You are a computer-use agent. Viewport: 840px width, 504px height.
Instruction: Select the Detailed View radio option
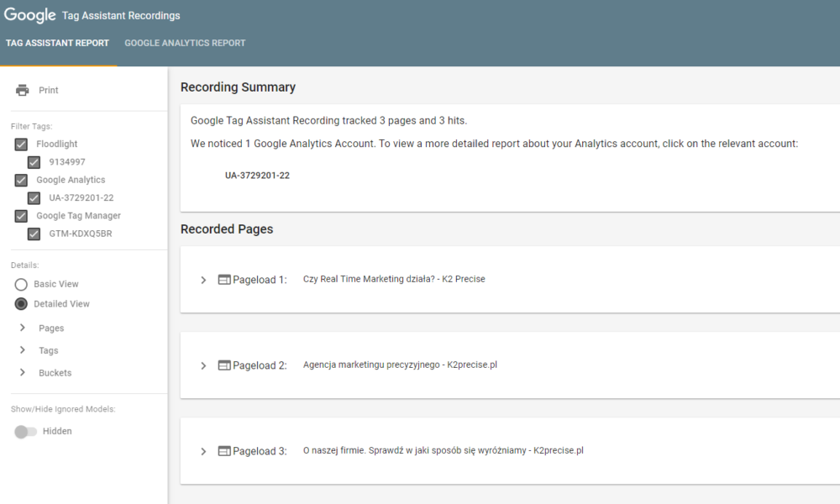coord(21,304)
